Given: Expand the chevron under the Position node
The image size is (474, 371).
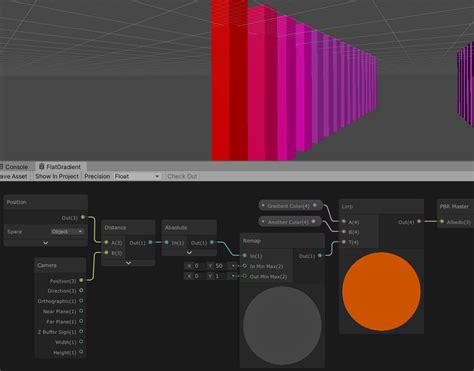Looking at the screenshot, I should (x=46, y=243).
